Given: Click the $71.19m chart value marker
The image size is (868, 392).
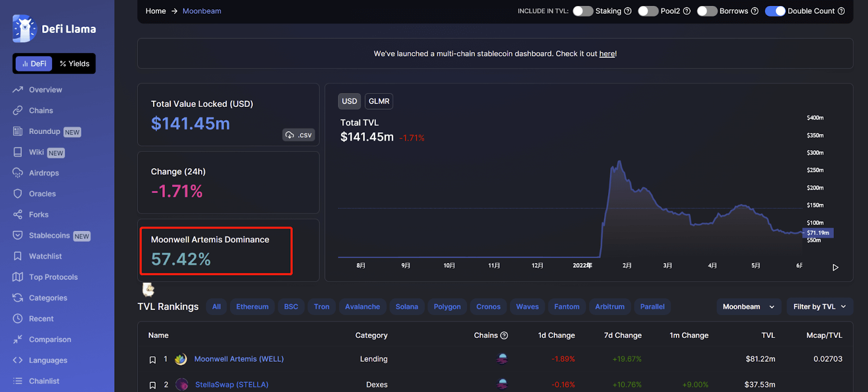Looking at the screenshot, I should (x=818, y=233).
